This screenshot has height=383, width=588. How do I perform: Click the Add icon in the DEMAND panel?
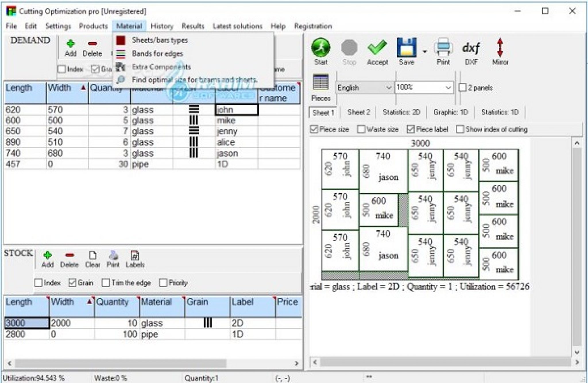[71, 44]
